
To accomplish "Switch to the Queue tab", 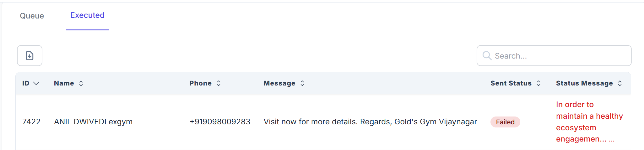I will (x=32, y=16).
